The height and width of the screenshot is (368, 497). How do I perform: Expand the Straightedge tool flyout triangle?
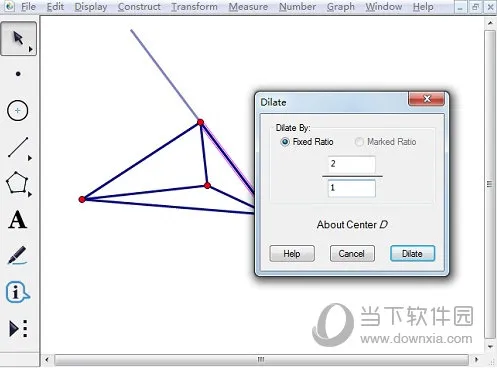tap(30, 158)
